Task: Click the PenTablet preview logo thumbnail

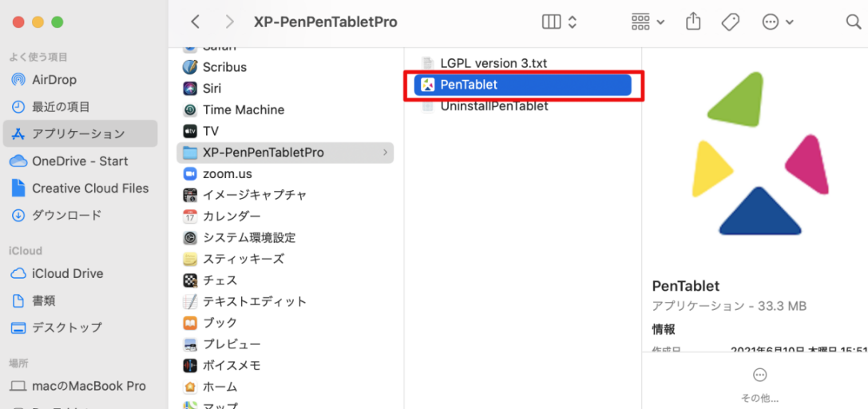Action: [x=760, y=155]
